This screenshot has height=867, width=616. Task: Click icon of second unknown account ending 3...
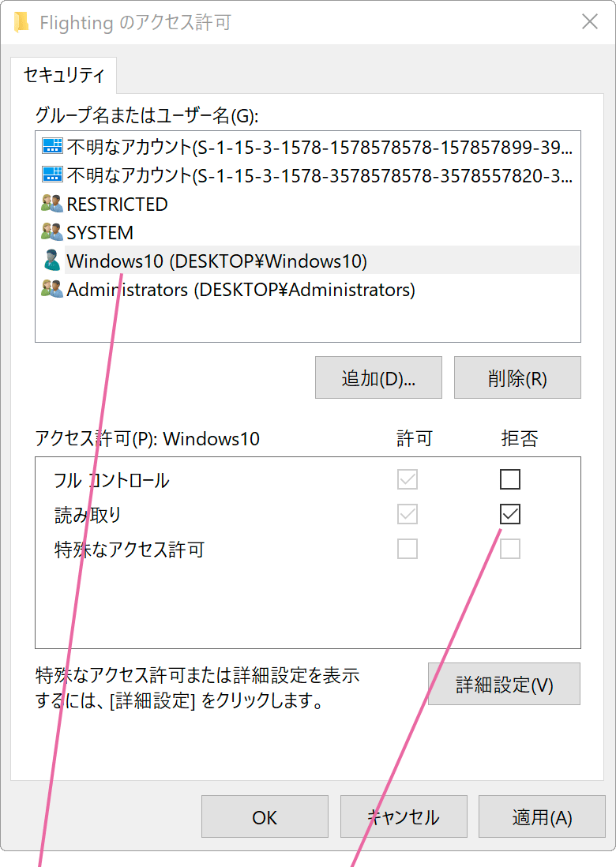click(x=53, y=175)
